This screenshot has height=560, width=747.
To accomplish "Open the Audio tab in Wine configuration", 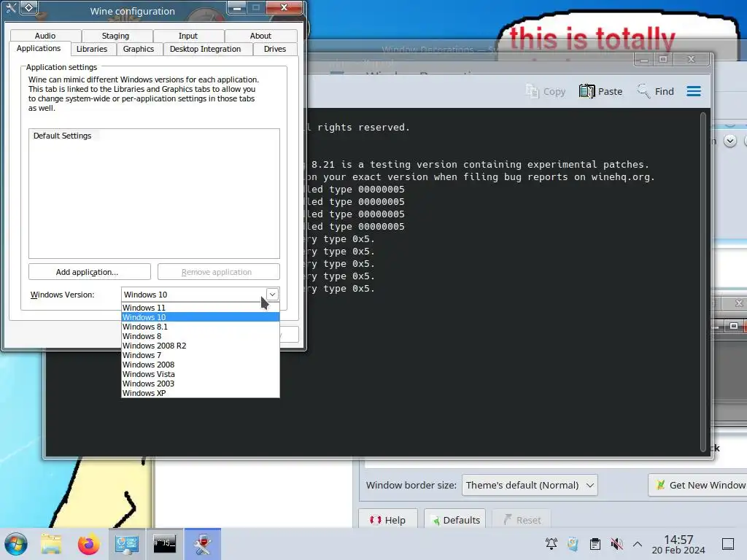I will point(45,36).
